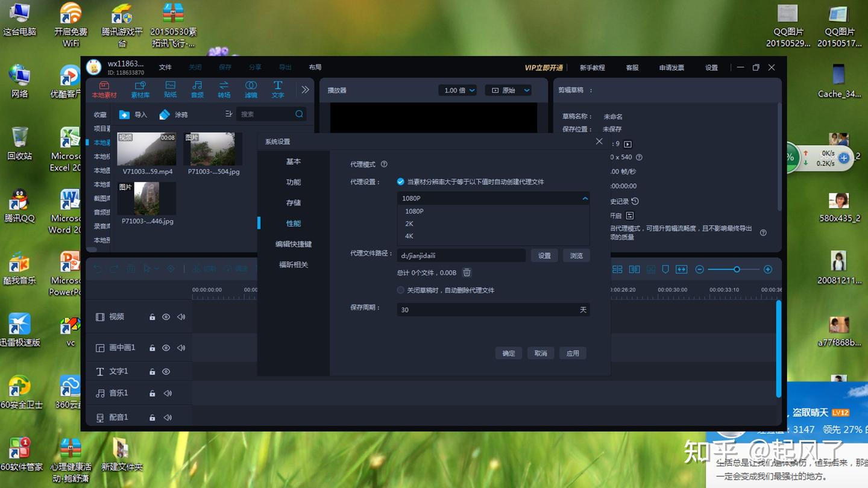Toggle visibility of 文字1 track
The image size is (868, 488).
(166, 372)
